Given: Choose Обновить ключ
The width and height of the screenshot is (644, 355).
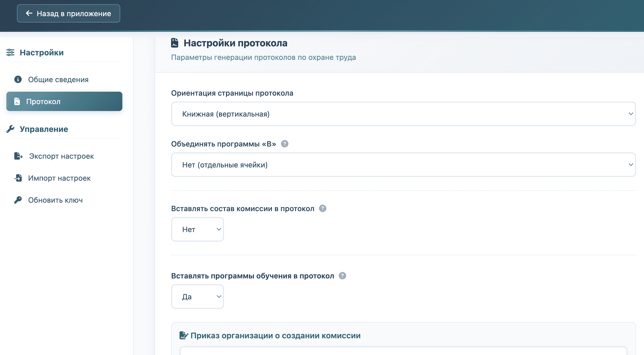Looking at the screenshot, I should (x=64, y=200).
